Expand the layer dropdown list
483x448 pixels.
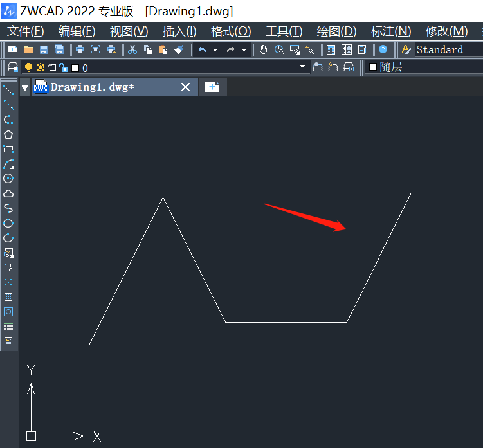(302, 66)
